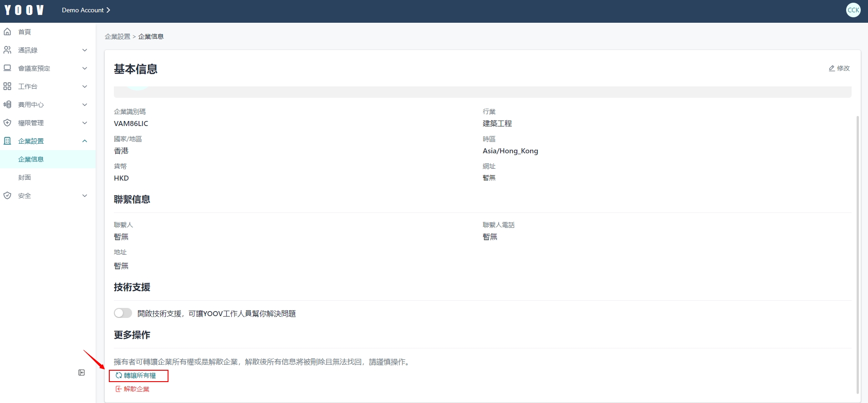Click the contacts people icon
The width and height of the screenshot is (868, 403).
pyautogui.click(x=7, y=50)
